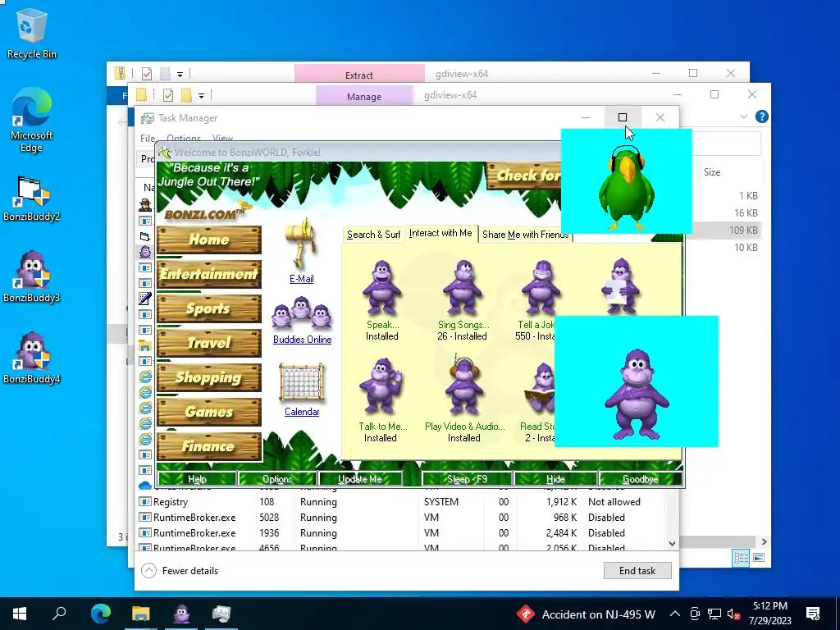This screenshot has width=840, height=630.
Task: Click the muted speaker tray icon
Action: [733, 614]
